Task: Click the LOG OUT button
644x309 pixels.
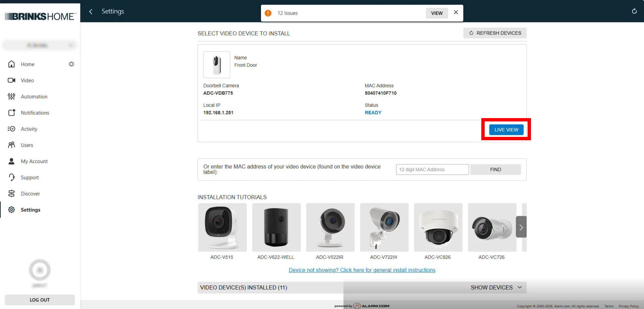Action: coord(40,300)
